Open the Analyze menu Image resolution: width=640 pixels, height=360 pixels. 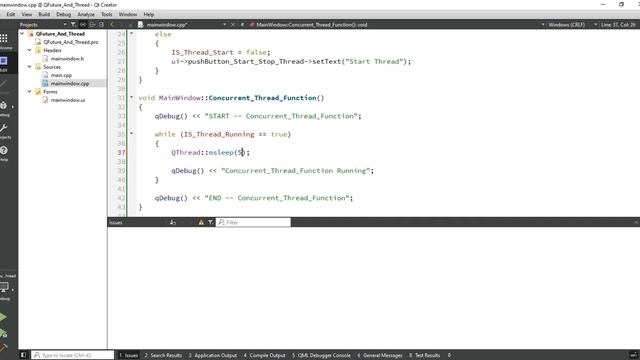click(x=86, y=14)
